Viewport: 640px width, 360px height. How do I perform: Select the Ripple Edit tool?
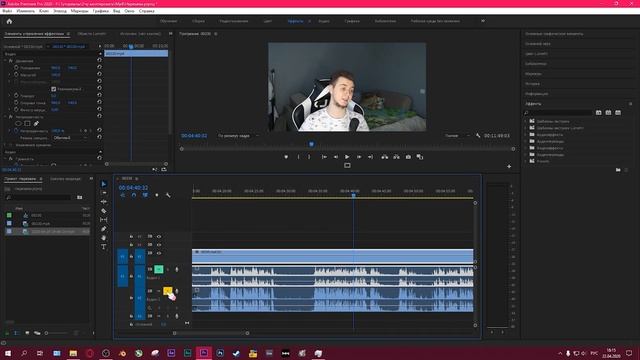[x=104, y=202]
